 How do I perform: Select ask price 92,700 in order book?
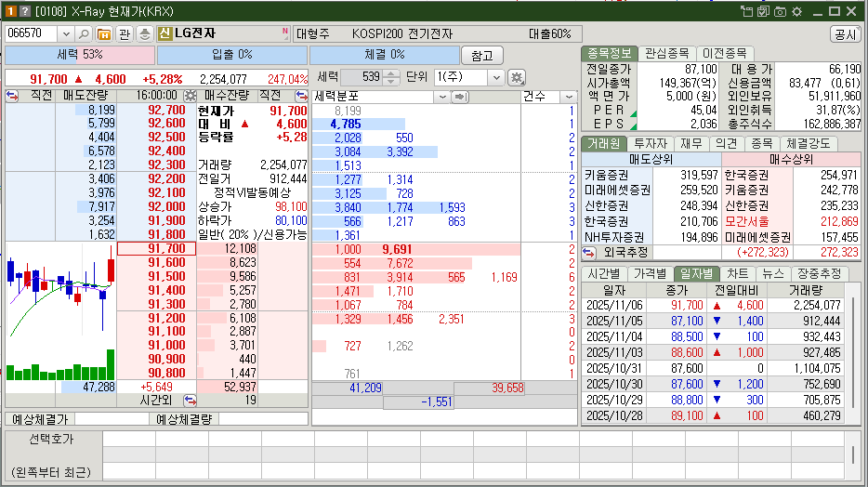[166, 110]
